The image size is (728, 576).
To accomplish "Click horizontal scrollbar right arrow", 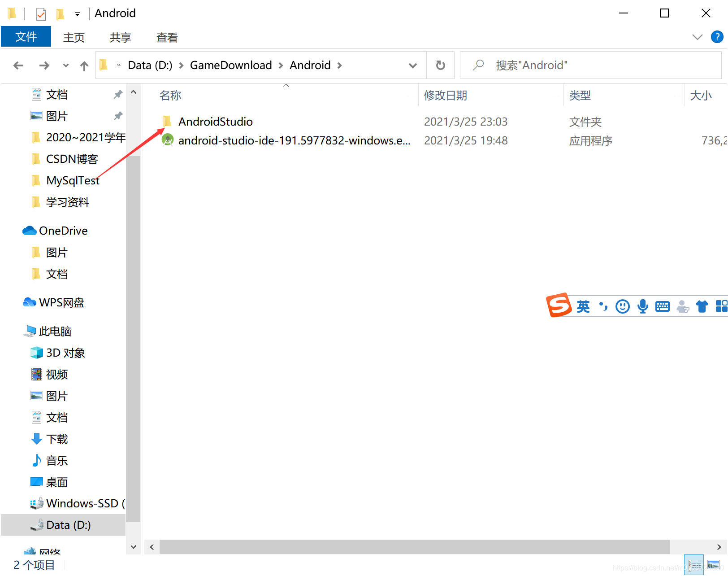I will click(x=719, y=547).
